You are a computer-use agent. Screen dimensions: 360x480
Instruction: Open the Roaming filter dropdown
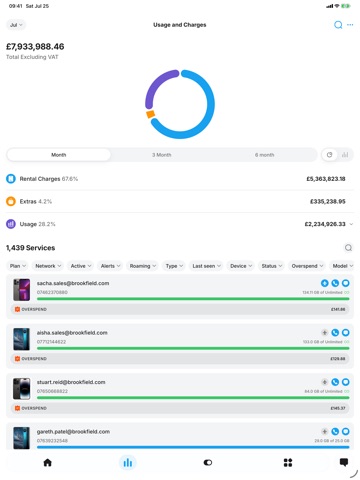pos(143,266)
